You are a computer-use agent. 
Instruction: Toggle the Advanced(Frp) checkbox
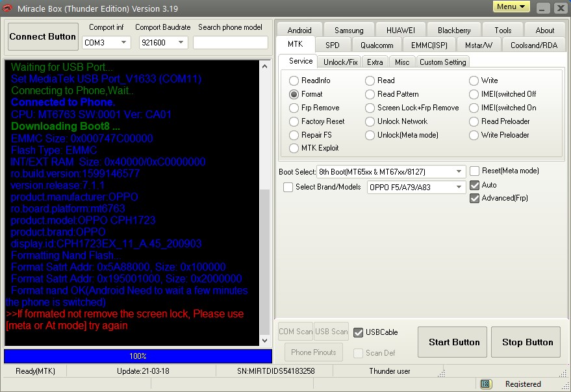pyautogui.click(x=474, y=198)
